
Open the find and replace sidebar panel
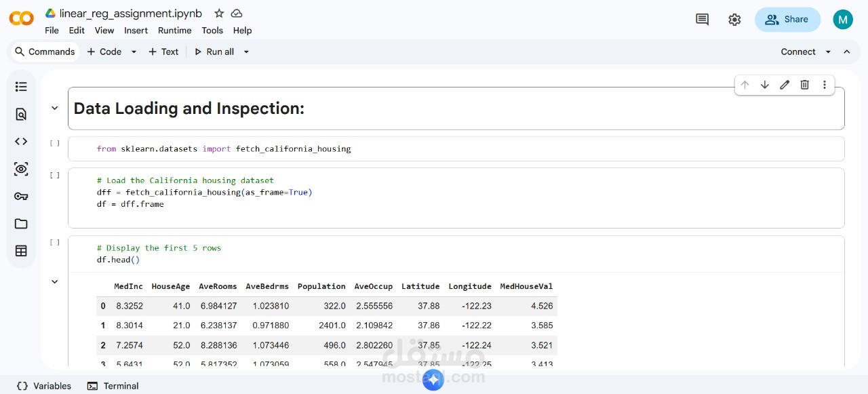click(21, 114)
